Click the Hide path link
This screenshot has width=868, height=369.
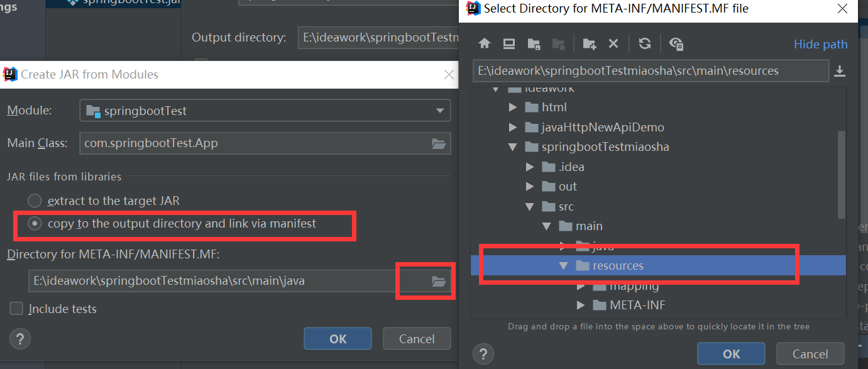coord(820,44)
